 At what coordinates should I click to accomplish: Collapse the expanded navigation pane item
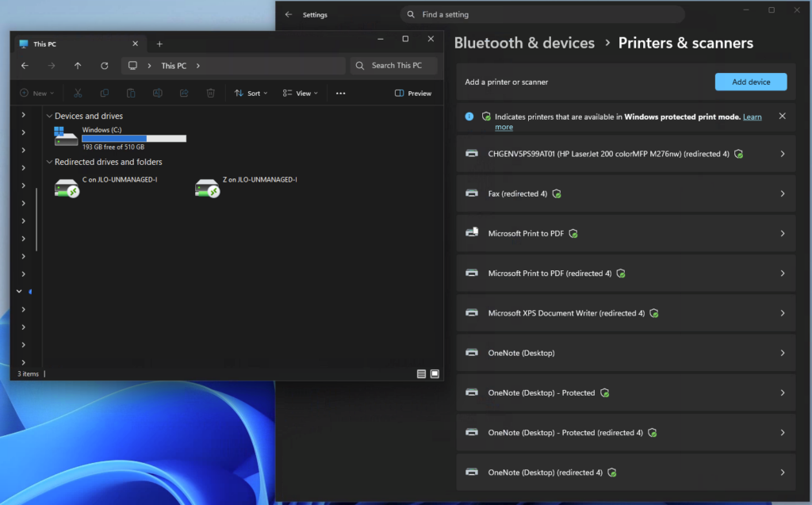pos(19,292)
